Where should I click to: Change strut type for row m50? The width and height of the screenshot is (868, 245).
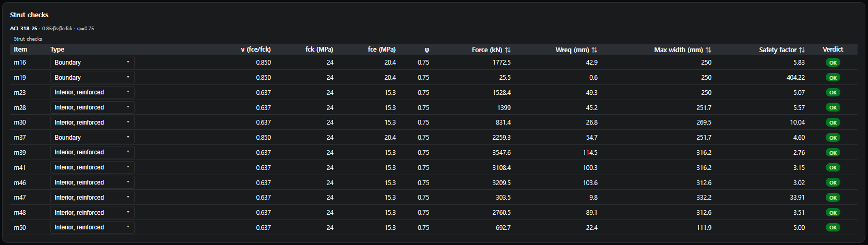[x=92, y=227]
